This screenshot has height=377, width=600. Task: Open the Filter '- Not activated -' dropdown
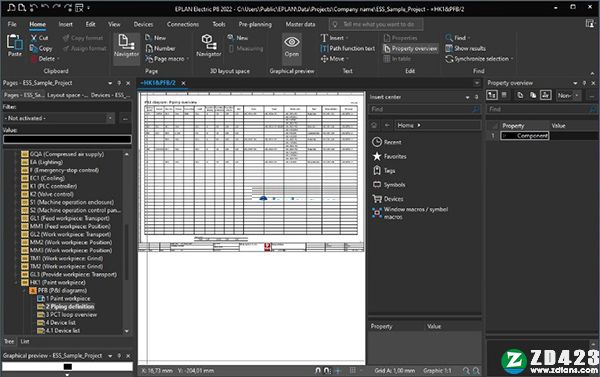110,118
